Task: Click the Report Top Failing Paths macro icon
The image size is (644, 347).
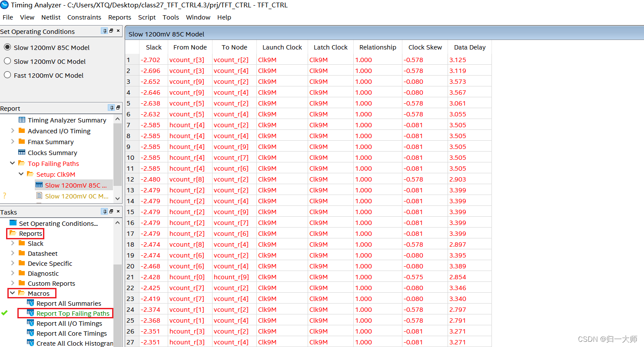Action: click(x=30, y=313)
